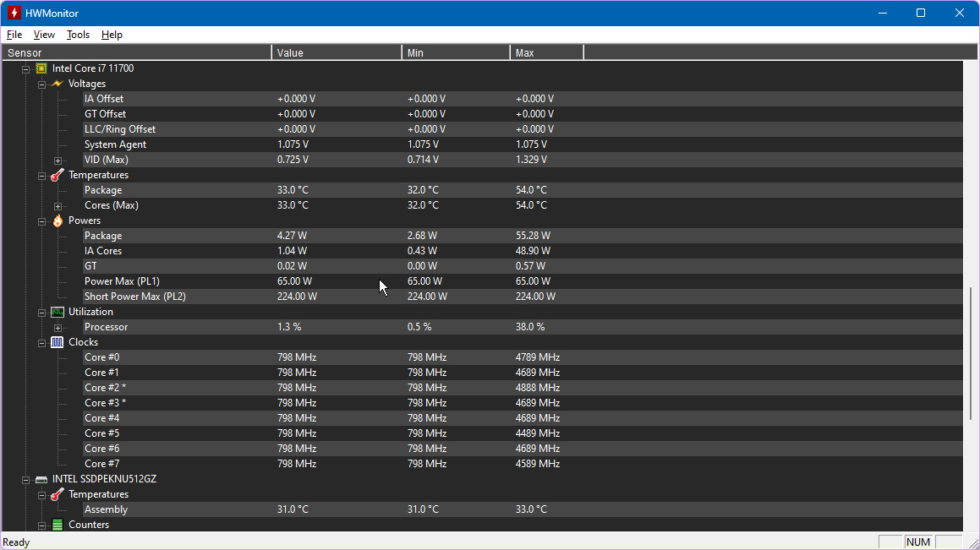Viewport: 980px width, 550px height.
Task: Click the 48.90 W max IA Cores value
Action: click(534, 251)
